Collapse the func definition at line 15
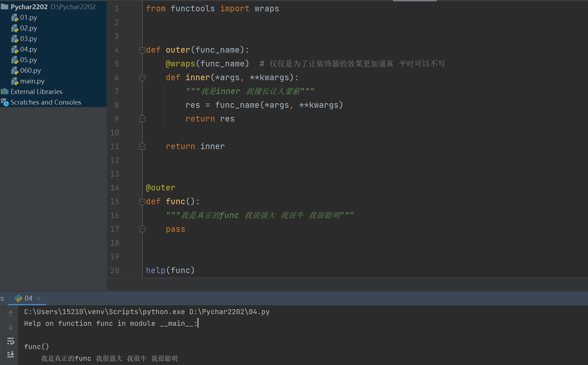 142,202
